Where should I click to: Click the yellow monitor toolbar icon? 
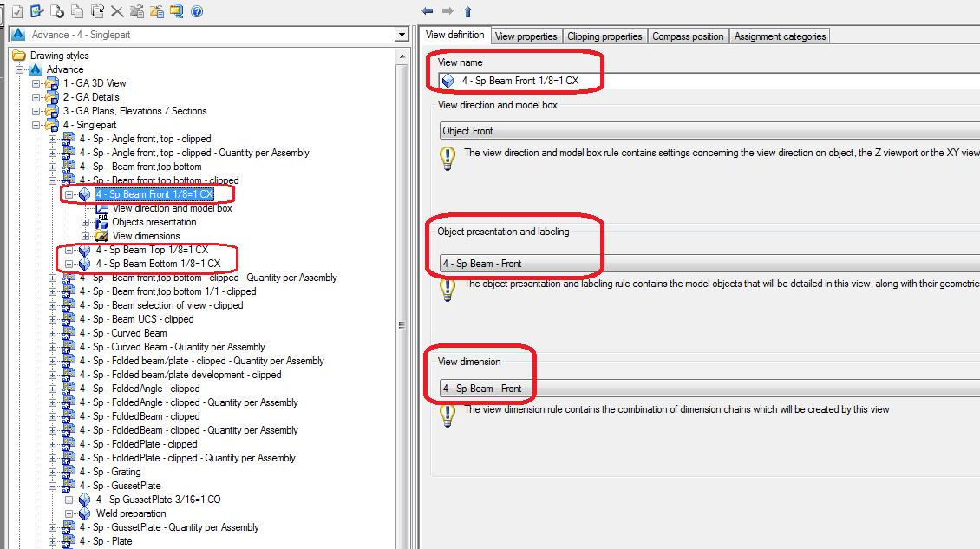coord(177,11)
